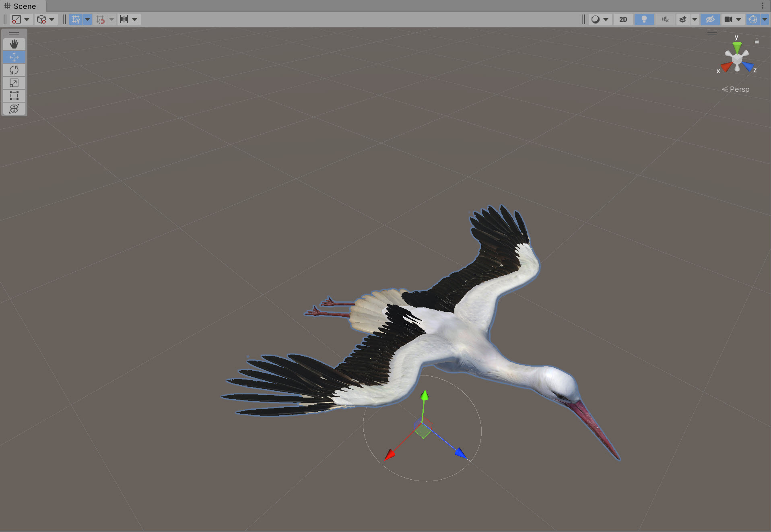
Task: Click the green Y-axis orientation cone
Action: [x=737, y=47]
